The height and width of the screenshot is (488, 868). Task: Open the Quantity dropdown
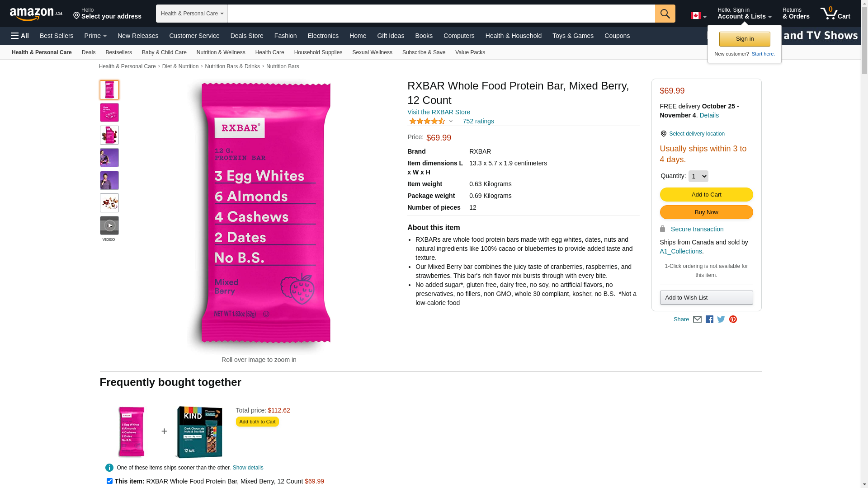(x=698, y=176)
